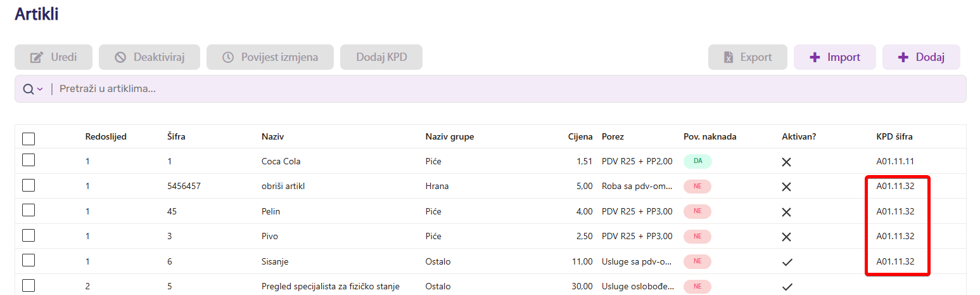The width and height of the screenshot is (980, 295).
Task: Click the NE badge in Pivo row
Action: 697,236
